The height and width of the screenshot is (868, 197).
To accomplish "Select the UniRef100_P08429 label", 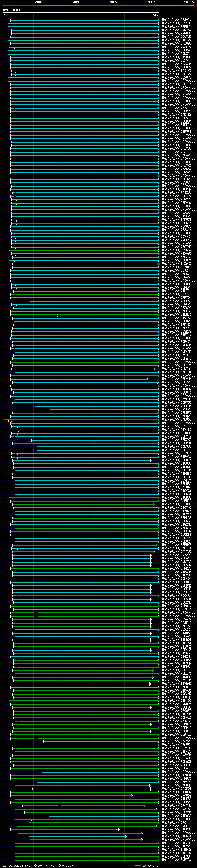I will coord(177,155).
